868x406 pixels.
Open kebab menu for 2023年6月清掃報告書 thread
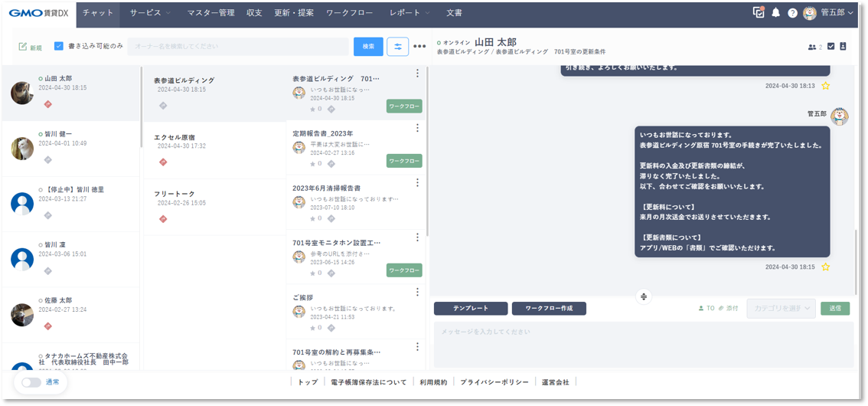tap(417, 183)
